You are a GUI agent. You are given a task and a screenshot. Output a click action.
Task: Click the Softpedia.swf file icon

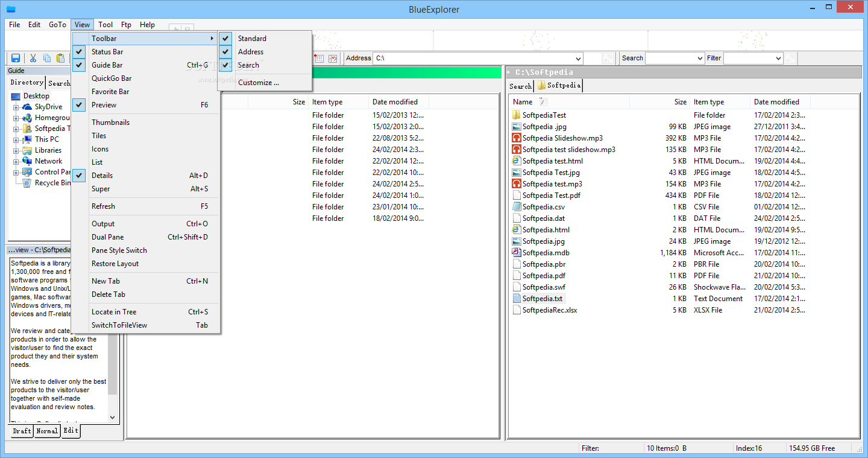516,287
